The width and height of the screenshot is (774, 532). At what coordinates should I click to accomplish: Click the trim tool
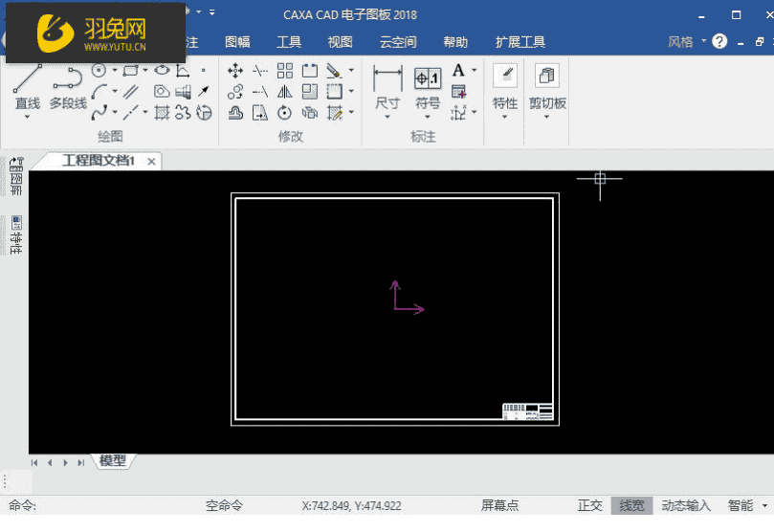[260, 71]
